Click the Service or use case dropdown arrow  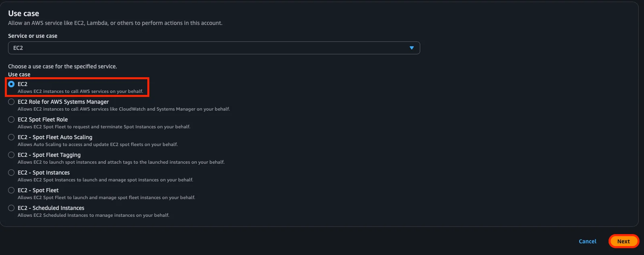click(411, 48)
